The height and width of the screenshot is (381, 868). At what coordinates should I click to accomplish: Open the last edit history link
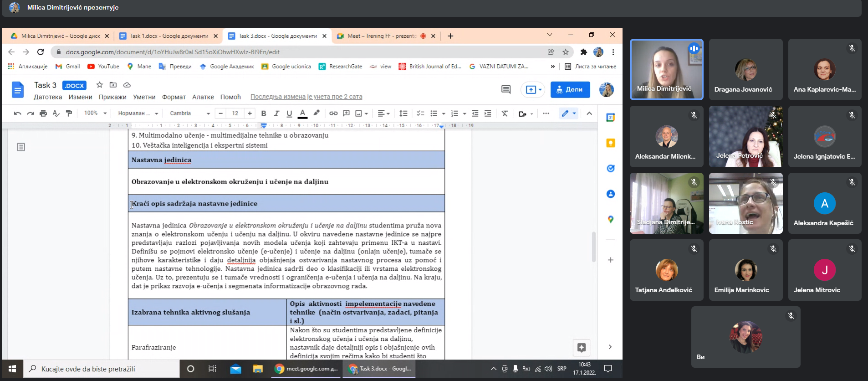click(306, 97)
